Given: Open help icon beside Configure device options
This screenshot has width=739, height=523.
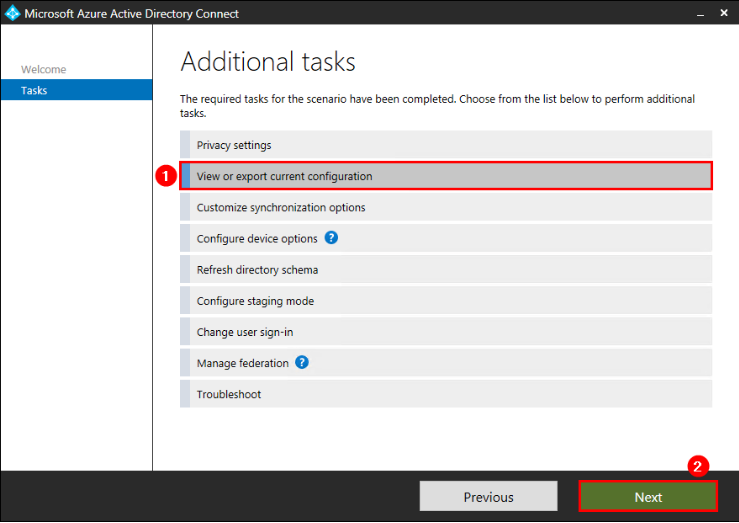Looking at the screenshot, I should click(x=331, y=238).
